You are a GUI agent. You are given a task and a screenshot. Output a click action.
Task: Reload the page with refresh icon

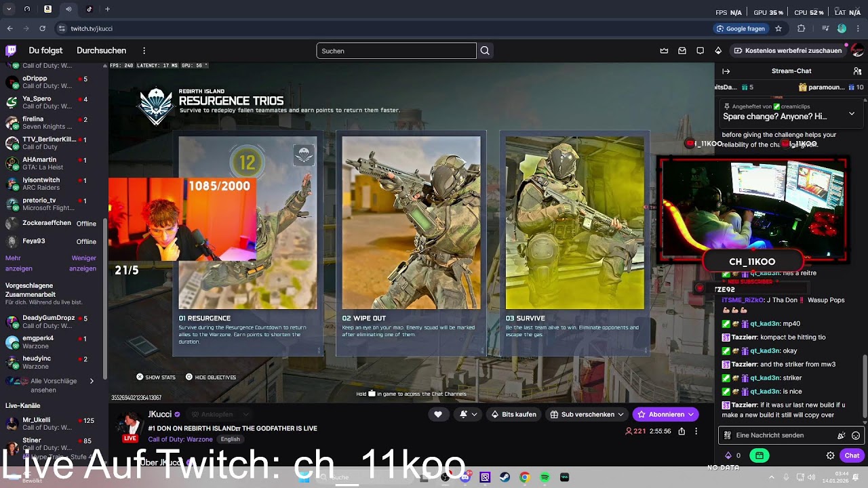click(42, 28)
